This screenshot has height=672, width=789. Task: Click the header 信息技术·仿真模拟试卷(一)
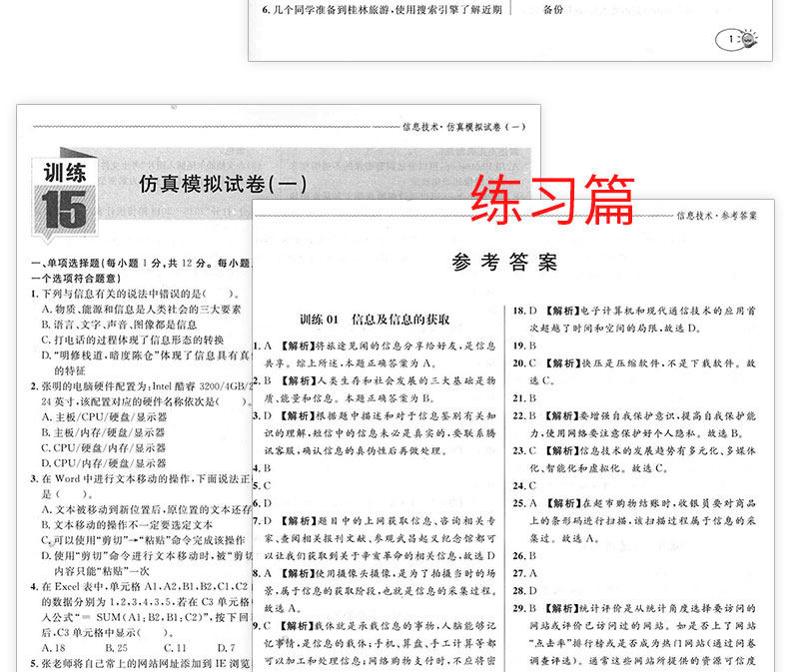click(463, 127)
